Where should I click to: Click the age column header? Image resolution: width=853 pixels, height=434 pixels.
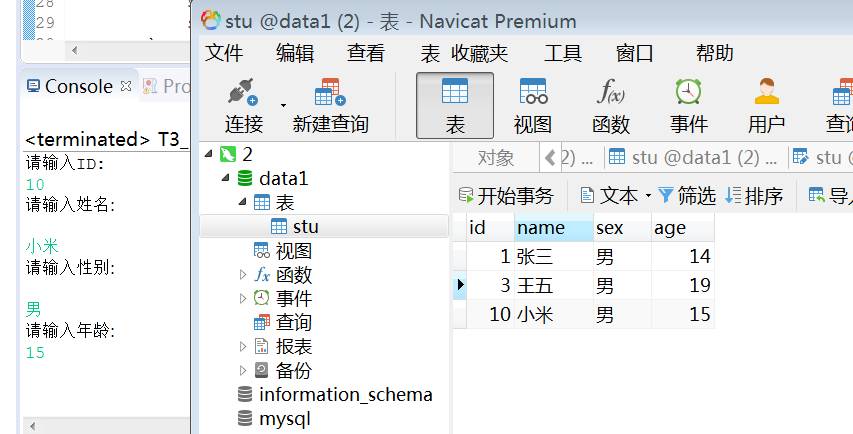(x=683, y=228)
